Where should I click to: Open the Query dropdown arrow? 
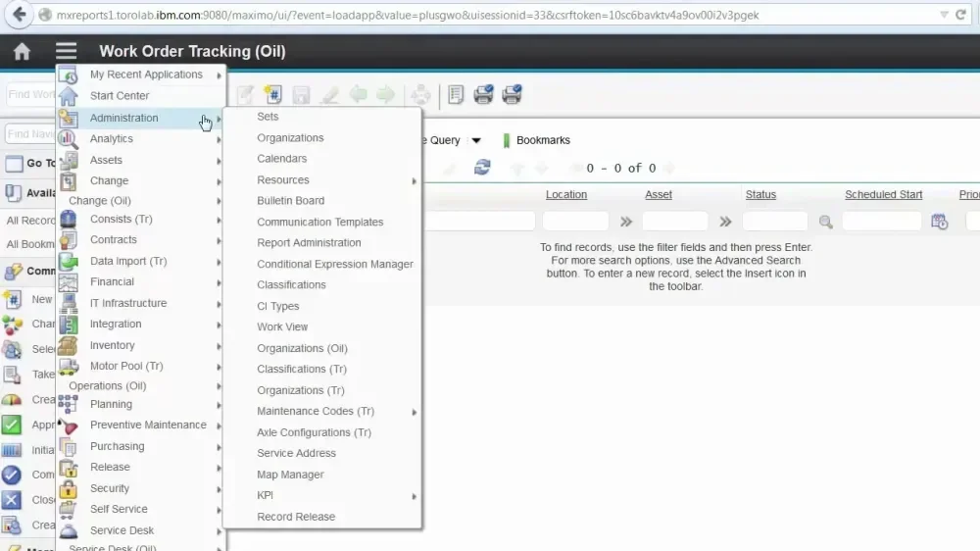click(x=476, y=140)
